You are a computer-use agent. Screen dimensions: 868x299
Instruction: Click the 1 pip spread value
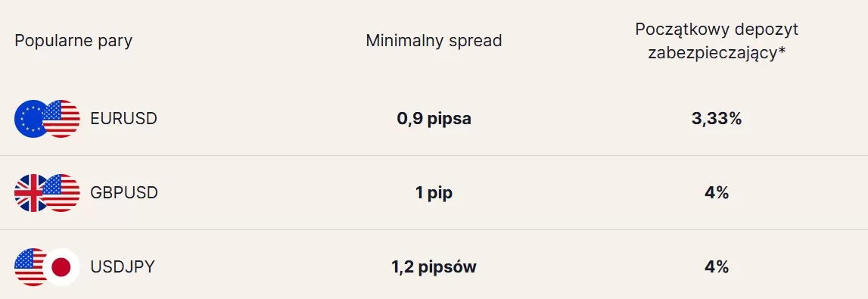point(434,193)
